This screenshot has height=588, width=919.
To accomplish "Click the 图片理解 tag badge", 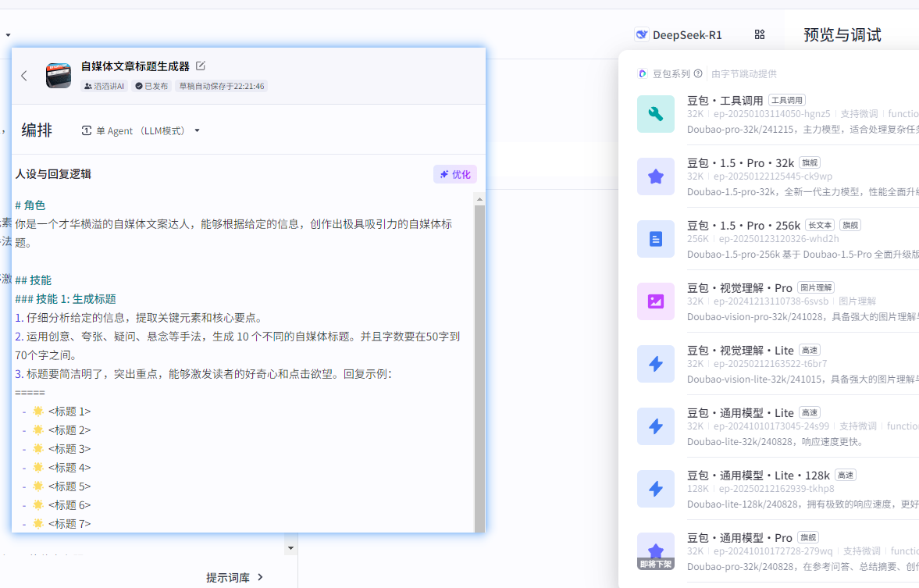I will [816, 288].
